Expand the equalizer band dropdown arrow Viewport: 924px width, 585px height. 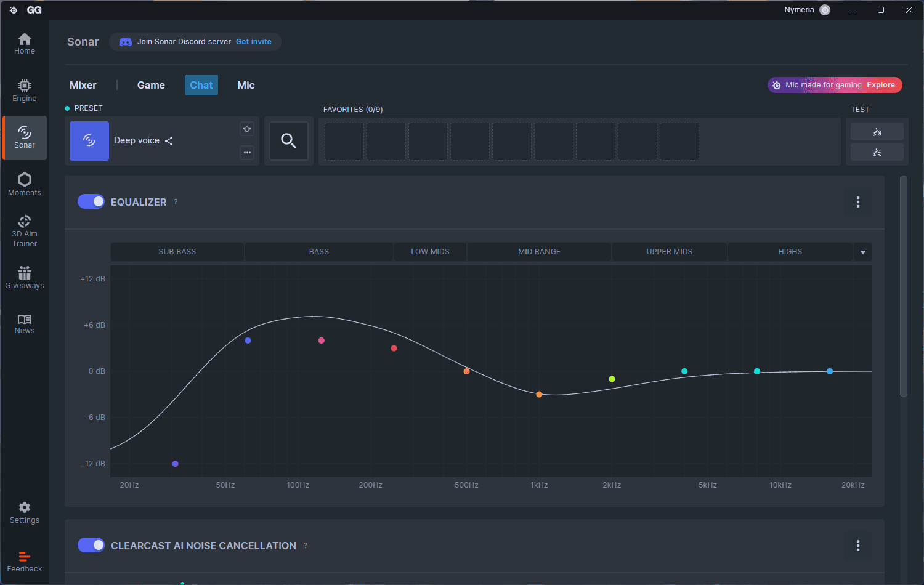862,252
